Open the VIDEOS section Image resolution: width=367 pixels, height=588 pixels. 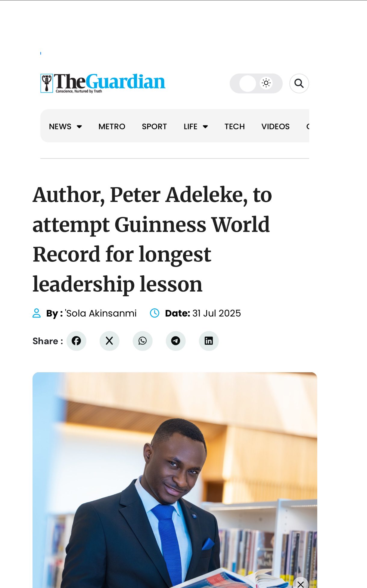(275, 127)
